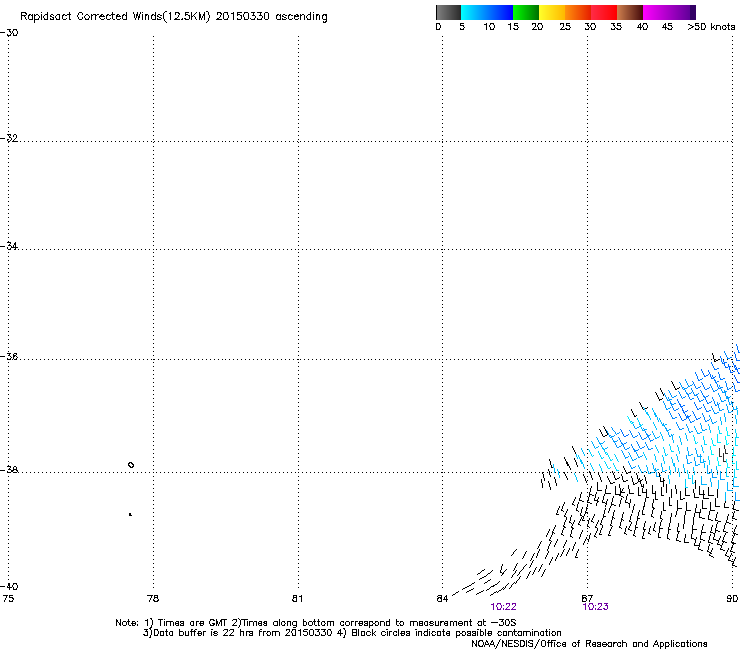Click the longitude label 78
This screenshot has height=650, width=740.
[153, 599]
